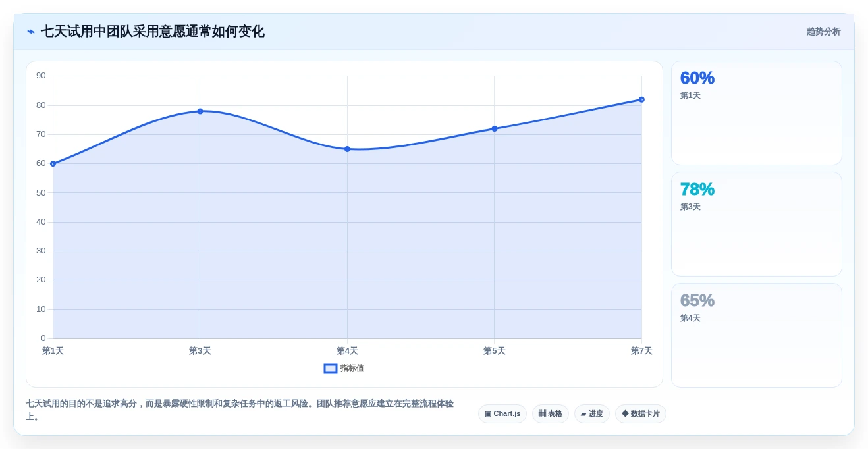Select the 第5天 data point at 72

point(495,129)
